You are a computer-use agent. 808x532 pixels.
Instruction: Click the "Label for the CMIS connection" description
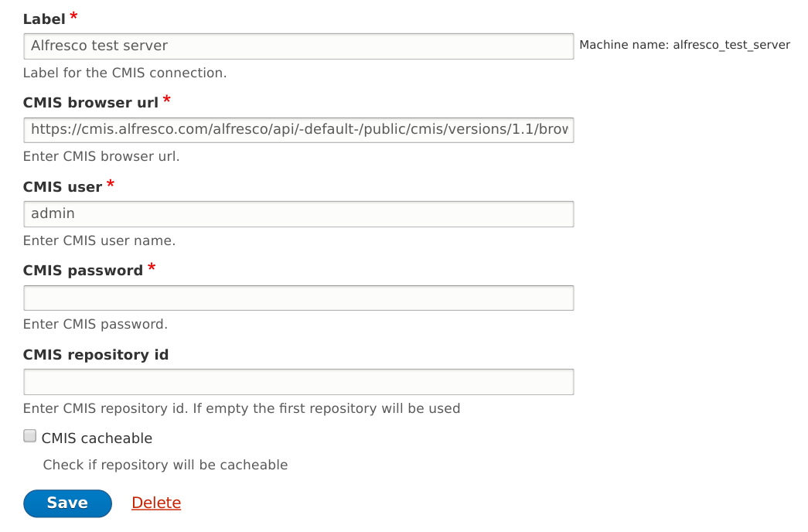124,73
